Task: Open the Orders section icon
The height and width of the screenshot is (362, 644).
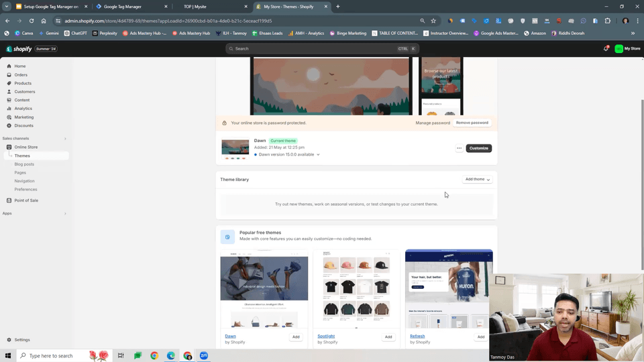Action: coord(9,74)
